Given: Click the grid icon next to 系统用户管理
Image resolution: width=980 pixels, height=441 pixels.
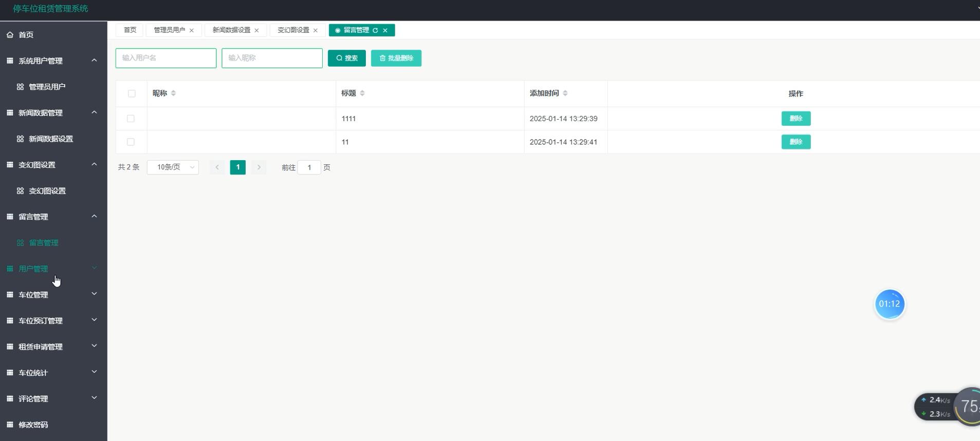Looking at the screenshot, I should pos(10,61).
